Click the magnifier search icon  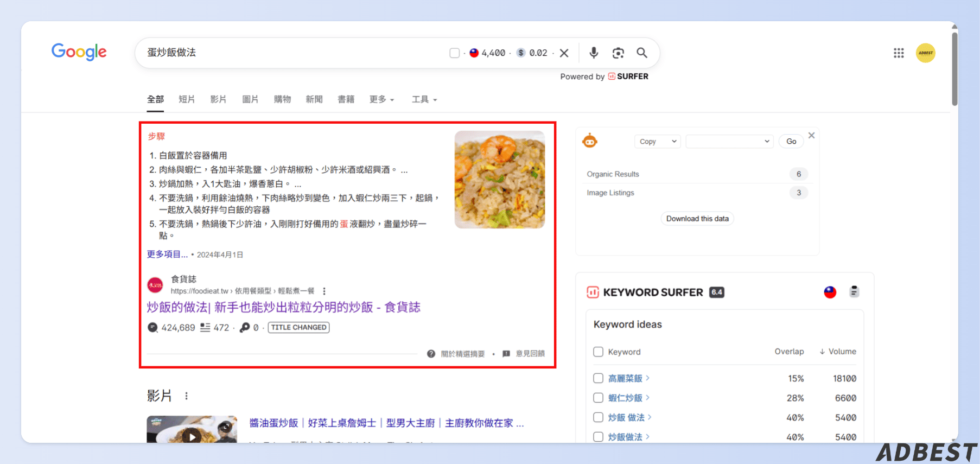coord(642,53)
